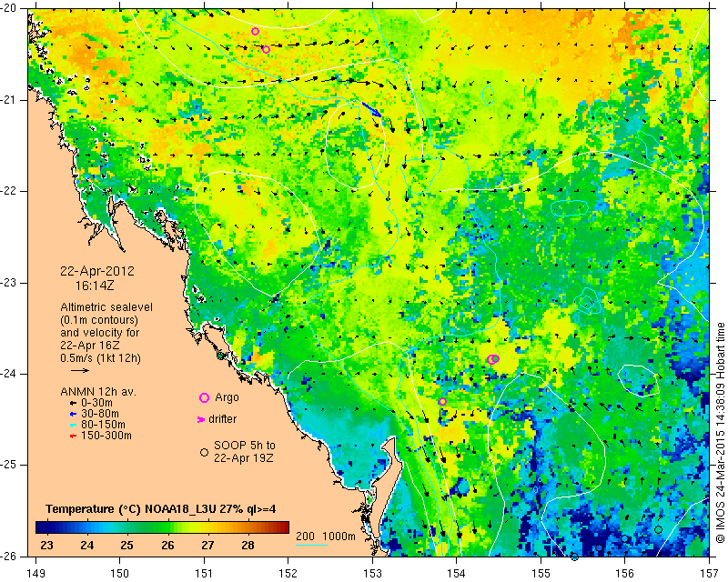Click the 'drifter' legend label
The image size is (728, 582).
click(x=222, y=419)
